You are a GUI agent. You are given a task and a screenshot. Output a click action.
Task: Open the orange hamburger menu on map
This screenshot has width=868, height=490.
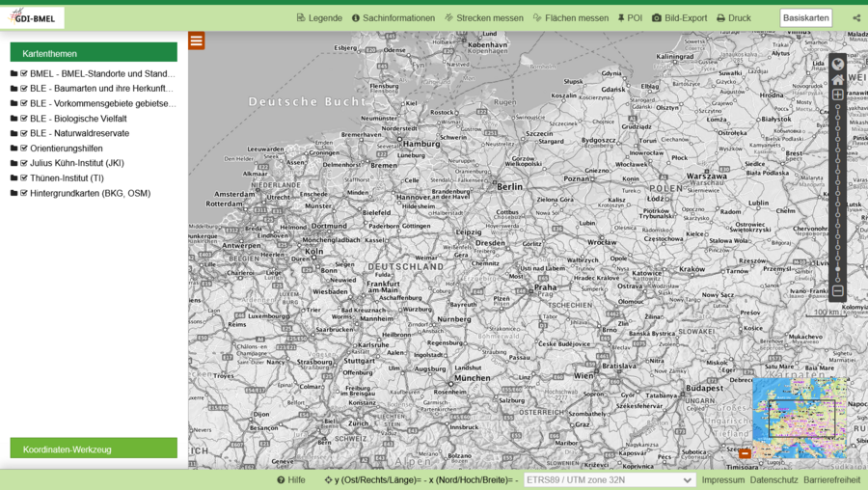click(x=197, y=41)
